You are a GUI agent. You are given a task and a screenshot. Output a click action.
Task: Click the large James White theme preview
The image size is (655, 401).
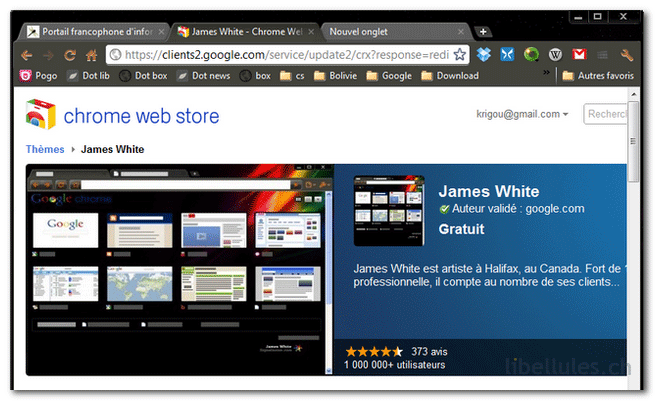(x=180, y=270)
